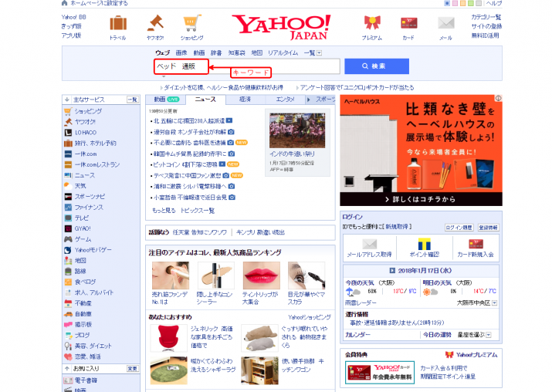Collapse the 主なサービス section arrow
552x392 pixels.
pyautogui.click(x=67, y=100)
